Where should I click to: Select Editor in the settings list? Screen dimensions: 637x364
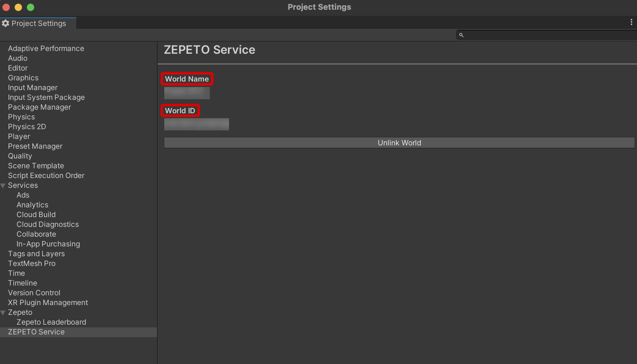[18, 68]
